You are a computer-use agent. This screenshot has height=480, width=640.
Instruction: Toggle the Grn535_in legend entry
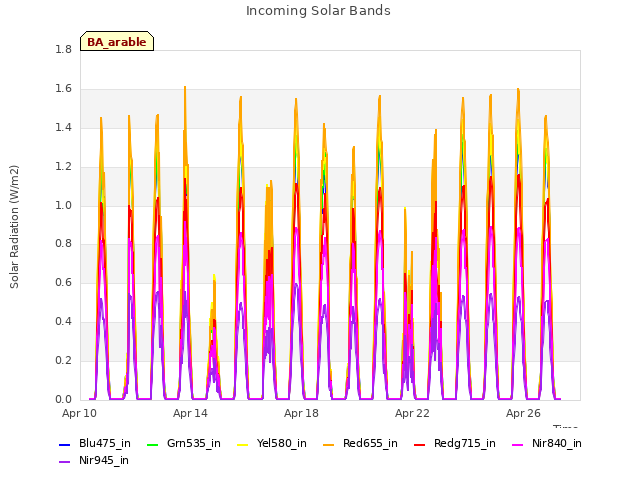(x=184, y=444)
